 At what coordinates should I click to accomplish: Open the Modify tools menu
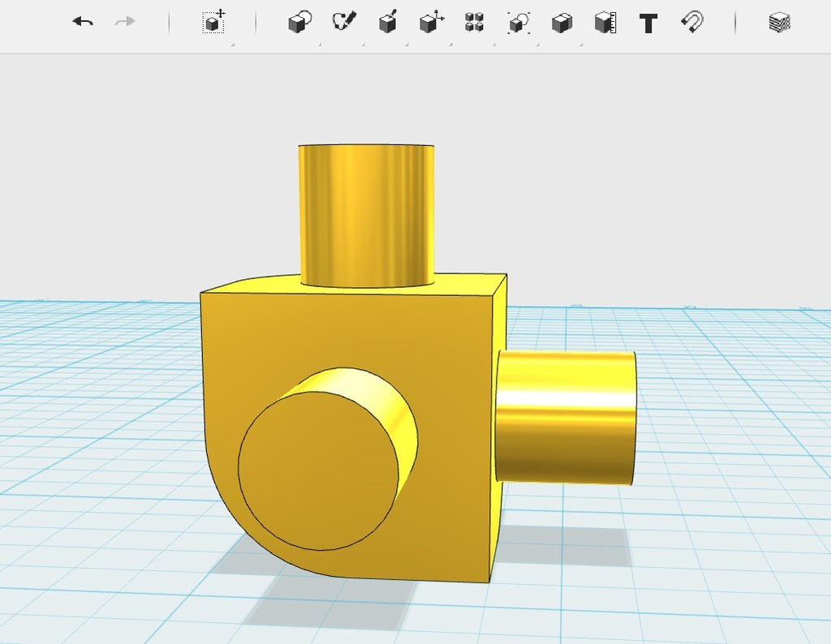tap(432, 22)
